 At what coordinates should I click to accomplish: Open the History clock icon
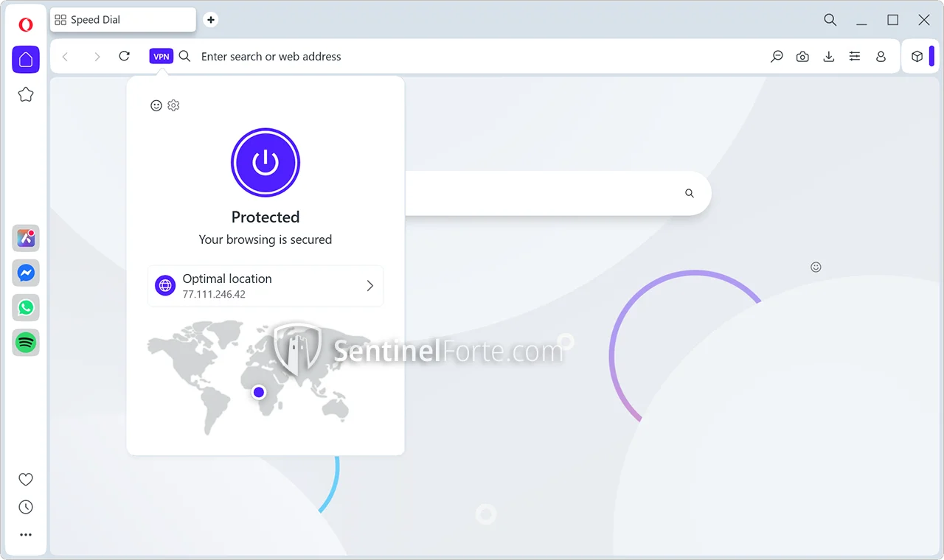[26, 507]
